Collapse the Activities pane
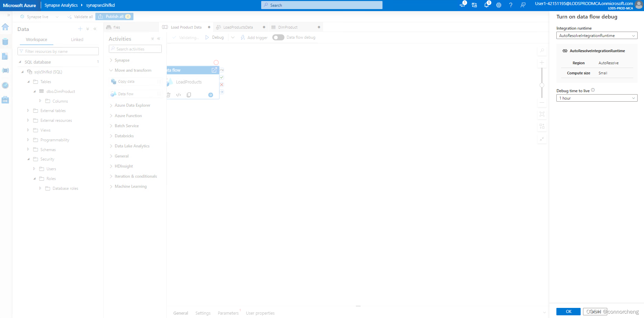The image size is (644, 318). 159,39
